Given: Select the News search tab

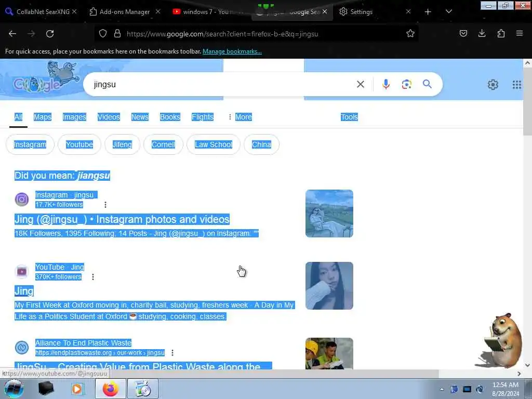Looking at the screenshot, I should coord(140,117).
